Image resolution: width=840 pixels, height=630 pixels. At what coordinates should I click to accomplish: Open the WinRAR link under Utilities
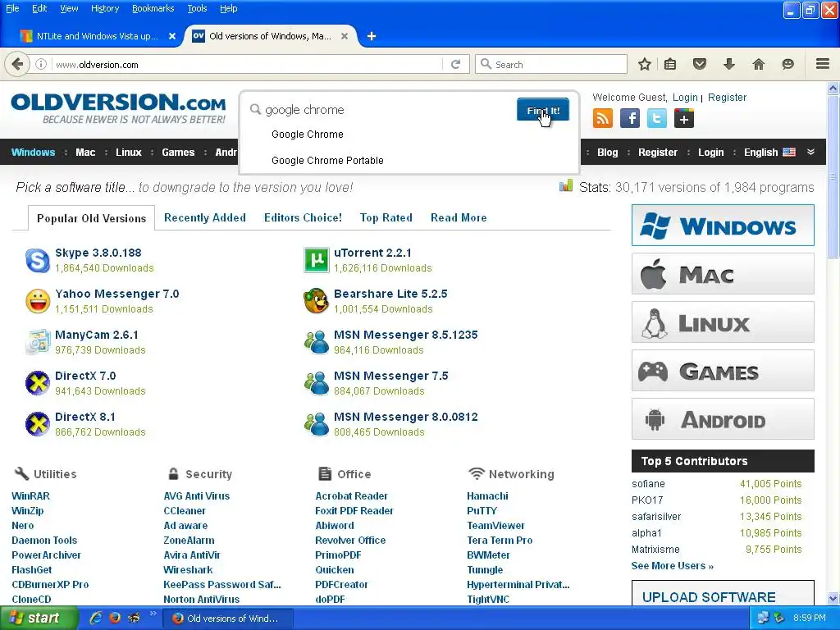(x=30, y=496)
